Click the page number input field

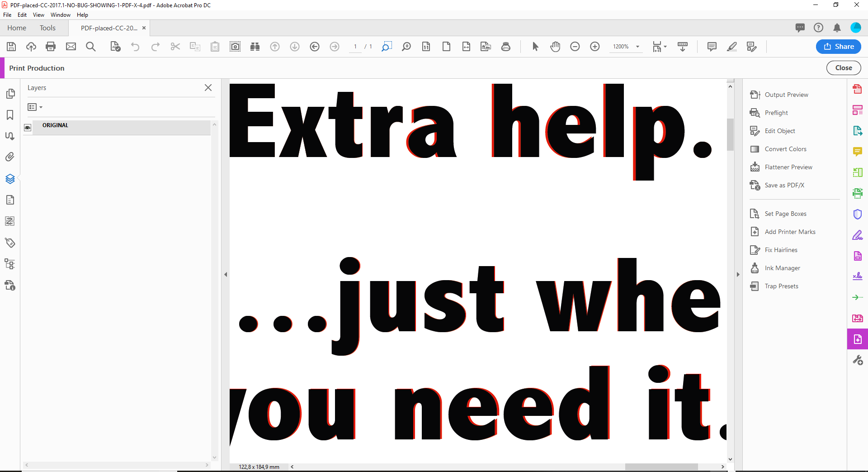[355, 47]
